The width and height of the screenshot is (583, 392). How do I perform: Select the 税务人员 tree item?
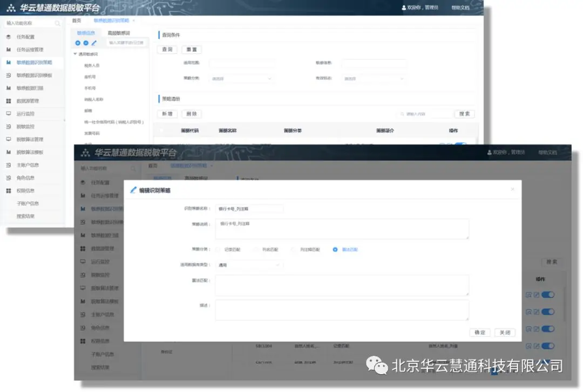(x=92, y=66)
